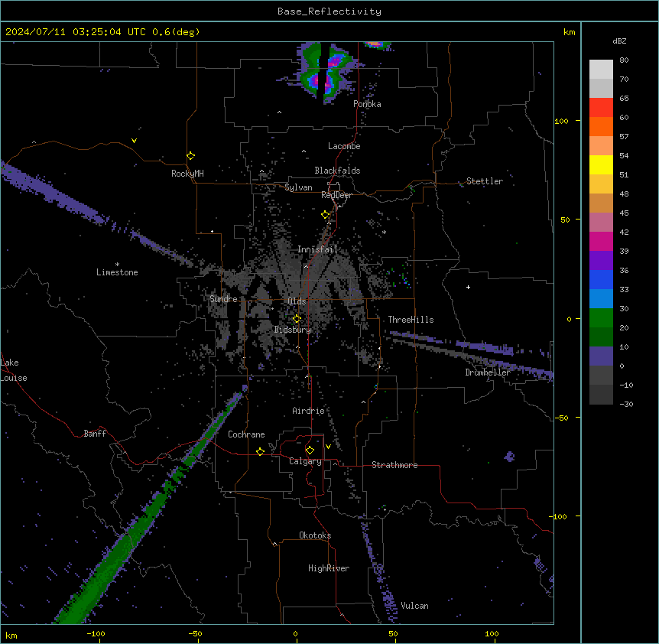Select the yellow V marker northwest of RockyMH

tap(134, 141)
